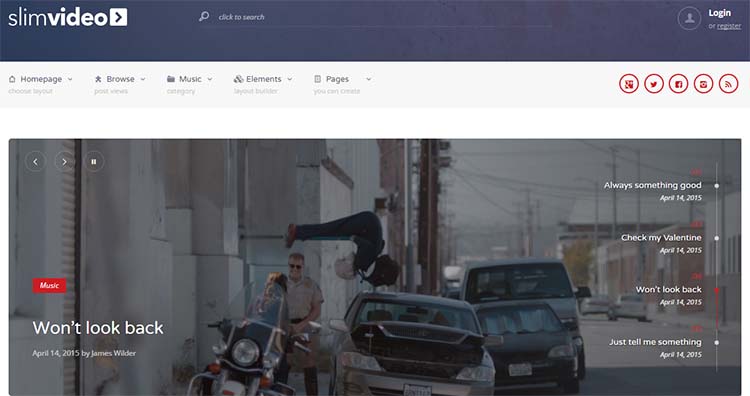Click the Login link
The width and height of the screenshot is (750, 396).
point(719,13)
